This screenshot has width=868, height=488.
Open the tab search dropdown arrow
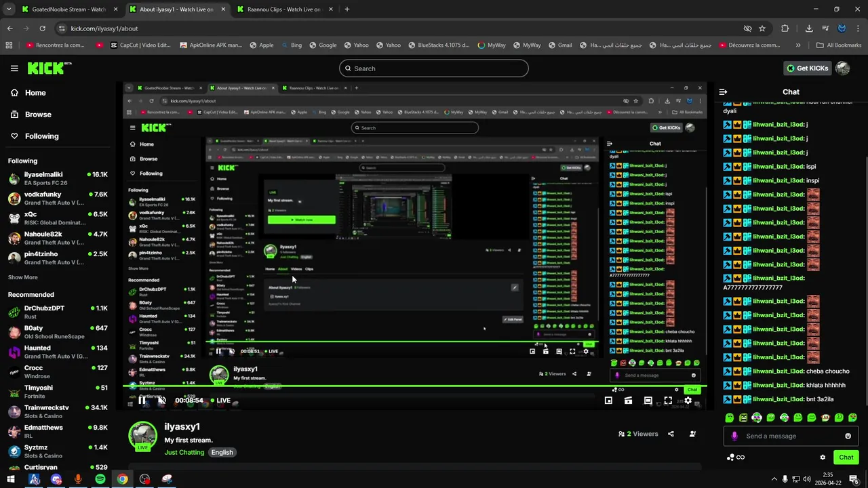tap(8, 9)
